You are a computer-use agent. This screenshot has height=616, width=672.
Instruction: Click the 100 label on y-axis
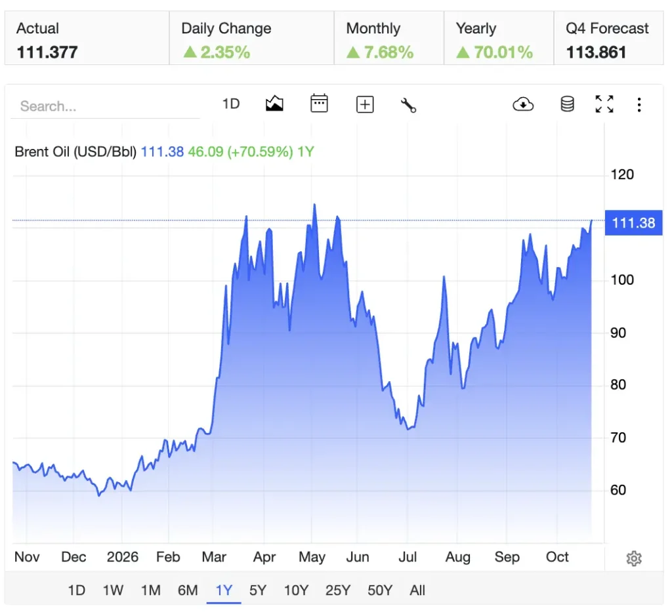(x=622, y=280)
